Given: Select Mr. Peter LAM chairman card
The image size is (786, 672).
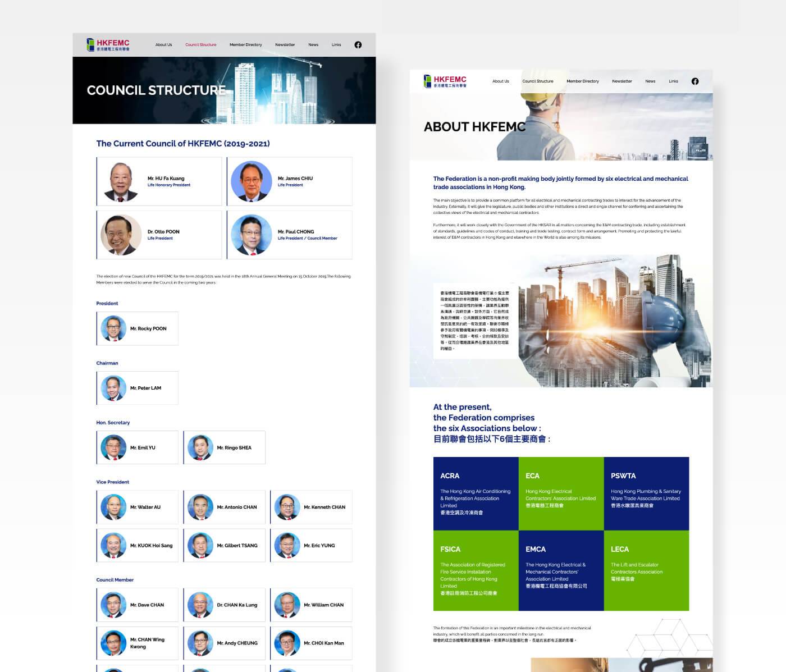Looking at the screenshot, I should 138,388.
